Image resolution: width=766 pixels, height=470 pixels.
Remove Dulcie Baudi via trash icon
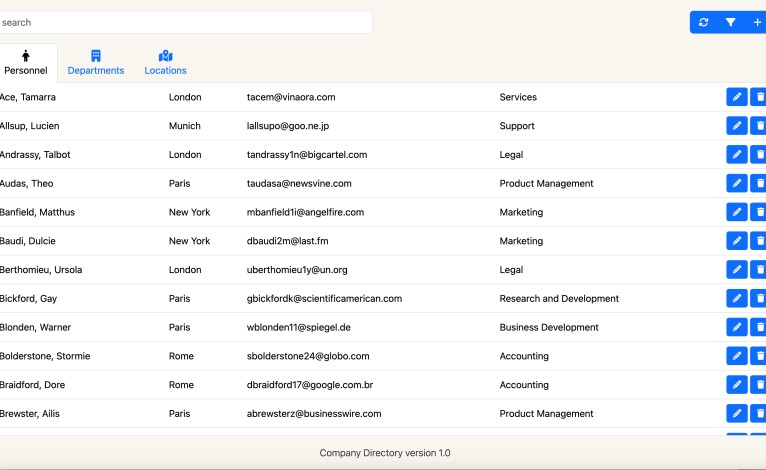759,241
